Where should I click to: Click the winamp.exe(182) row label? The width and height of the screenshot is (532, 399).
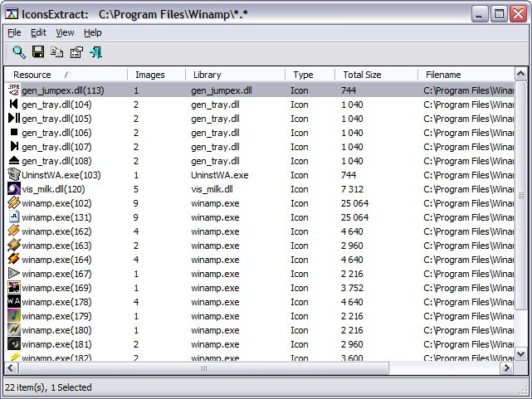point(56,358)
